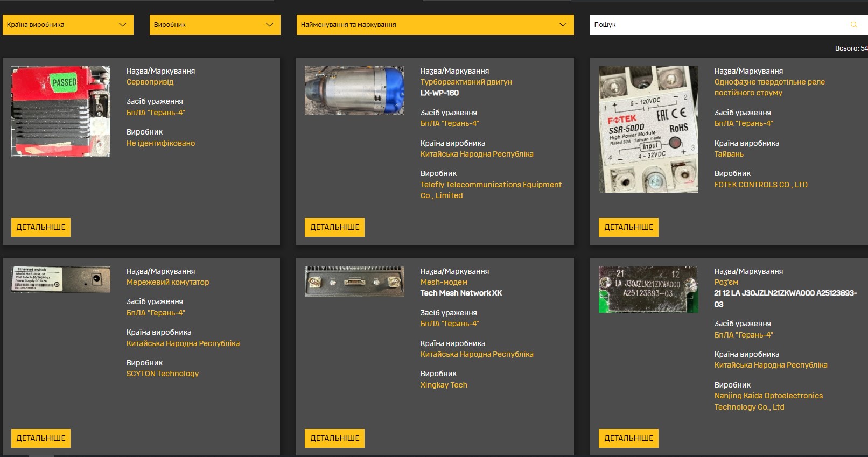
Task: View the turbojet engine photo
Action: click(354, 90)
